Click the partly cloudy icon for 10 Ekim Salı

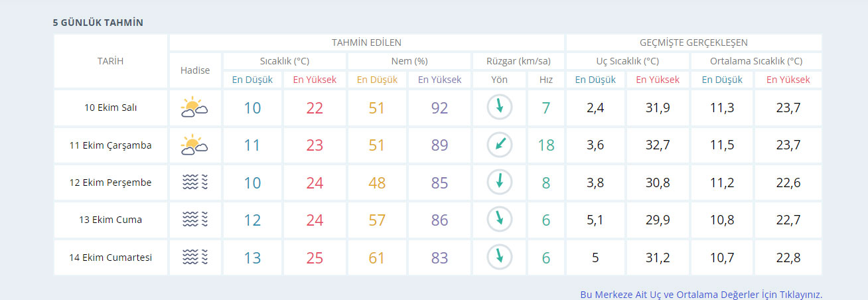tap(194, 108)
